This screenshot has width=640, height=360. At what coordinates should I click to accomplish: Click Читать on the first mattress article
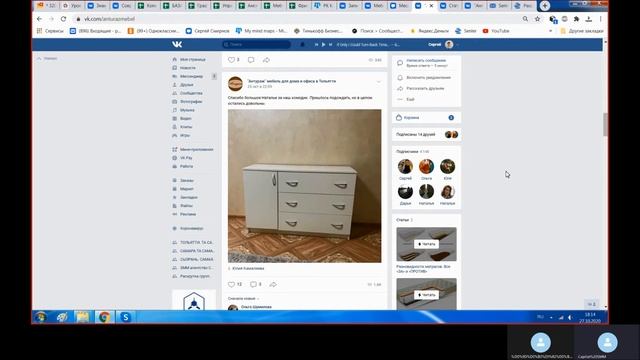426,244
